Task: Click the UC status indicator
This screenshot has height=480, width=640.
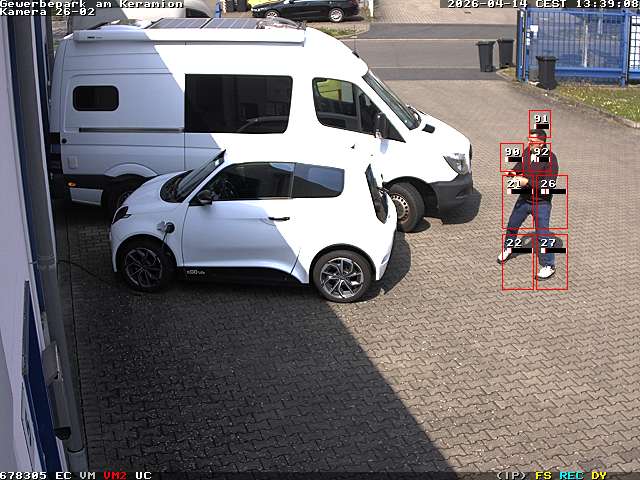Action: click(x=143, y=475)
